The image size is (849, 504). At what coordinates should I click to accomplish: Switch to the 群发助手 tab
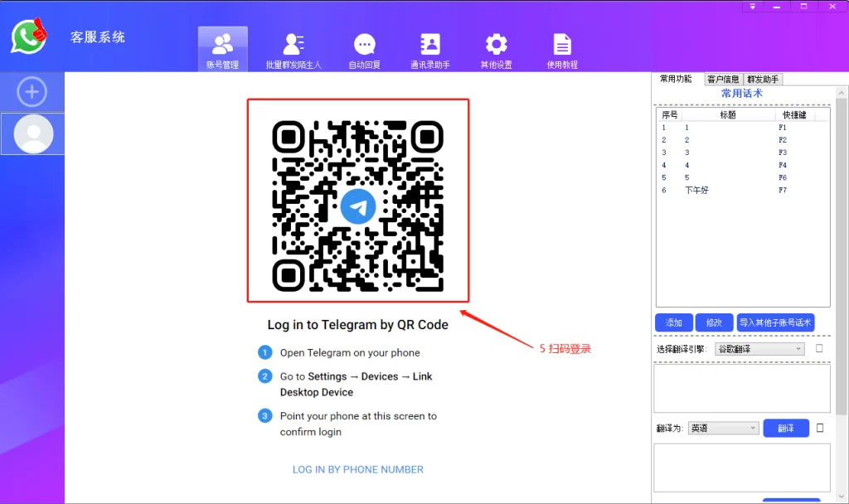(763, 80)
